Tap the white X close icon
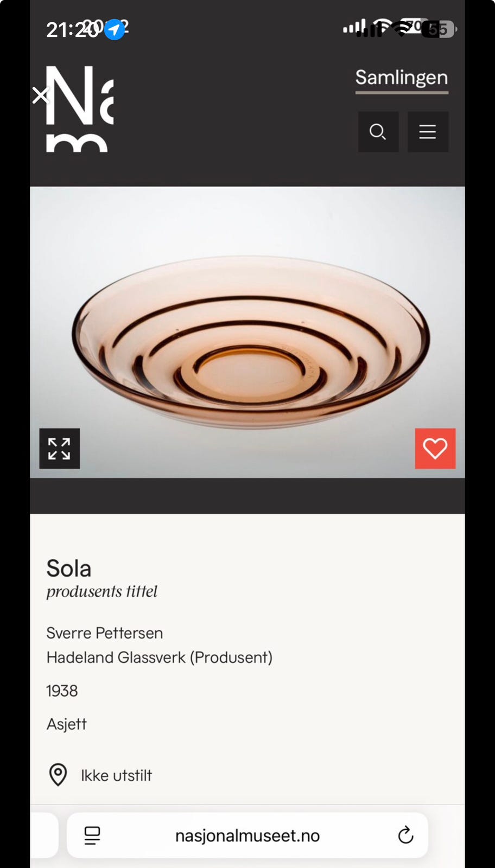Image resolution: width=495 pixels, height=868 pixels. (x=40, y=95)
